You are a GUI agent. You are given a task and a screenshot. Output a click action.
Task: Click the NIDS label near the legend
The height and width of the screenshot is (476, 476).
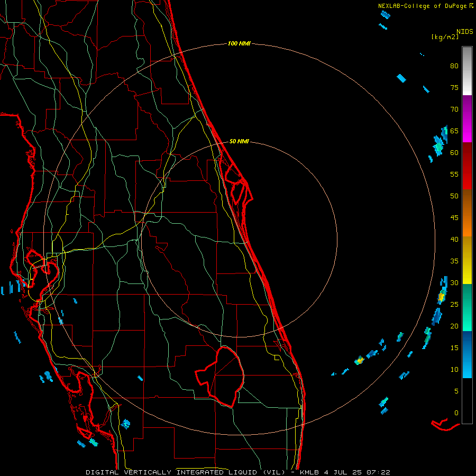(x=464, y=31)
